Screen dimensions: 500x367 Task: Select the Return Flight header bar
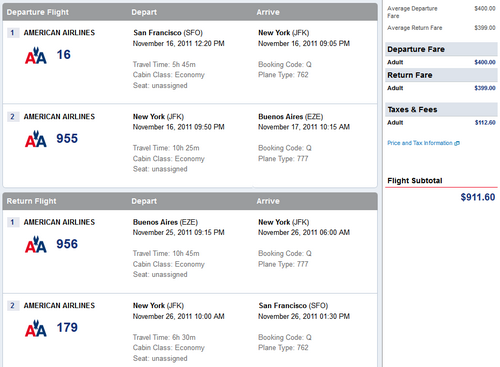(190, 201)
